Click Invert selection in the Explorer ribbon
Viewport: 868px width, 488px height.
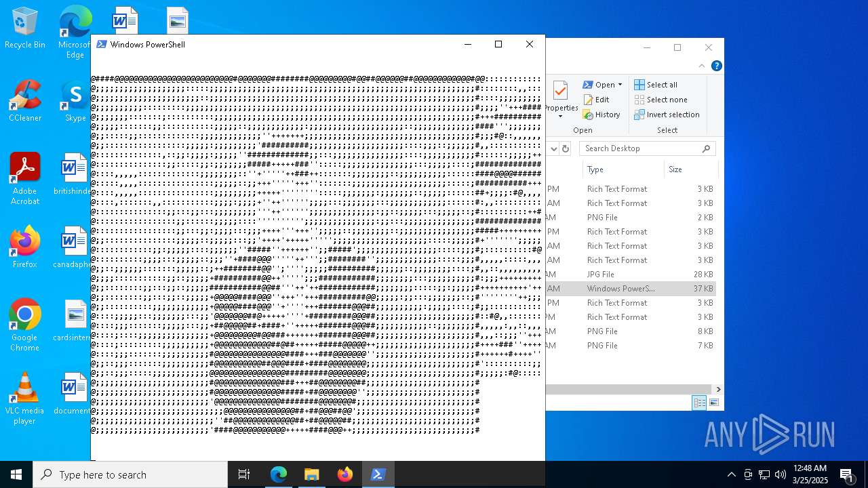[667, 115]
